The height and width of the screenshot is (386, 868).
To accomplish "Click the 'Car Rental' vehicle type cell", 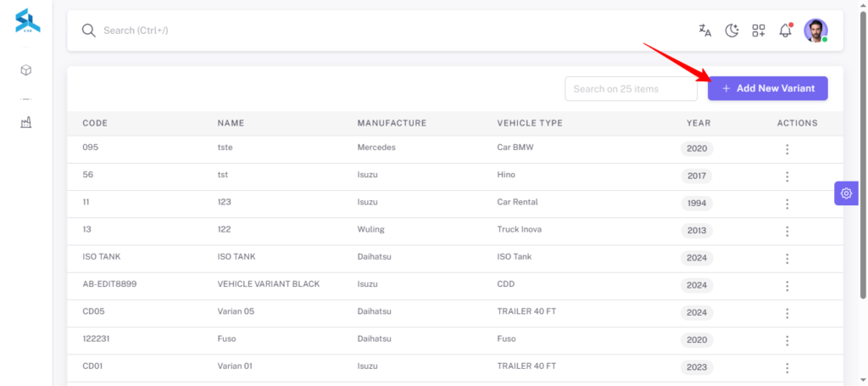I will (518, 202).
